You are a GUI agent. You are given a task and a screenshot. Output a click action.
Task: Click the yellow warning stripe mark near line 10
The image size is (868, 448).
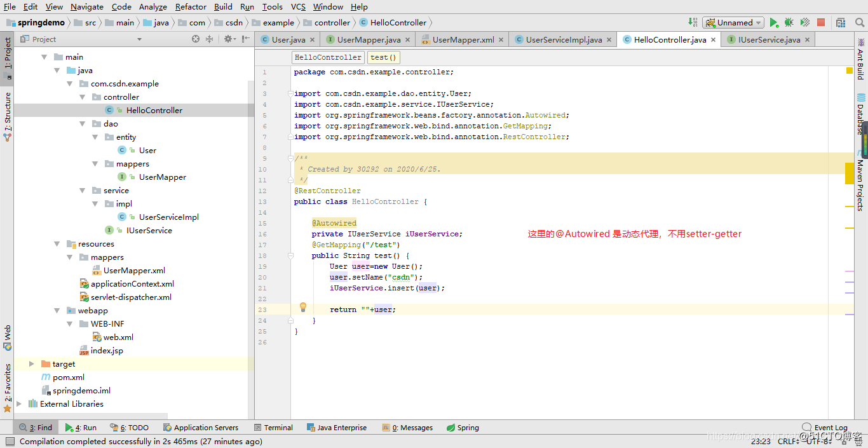850,173
